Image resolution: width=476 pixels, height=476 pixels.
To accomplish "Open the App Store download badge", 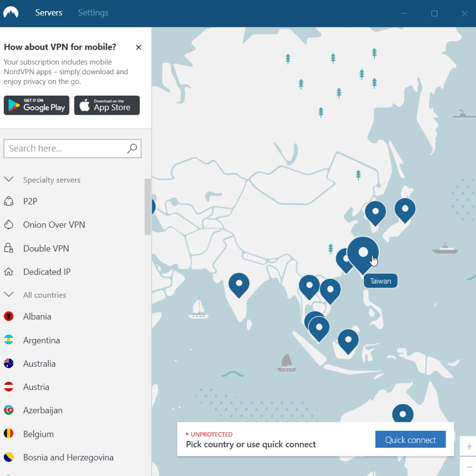I will (107, 105).
